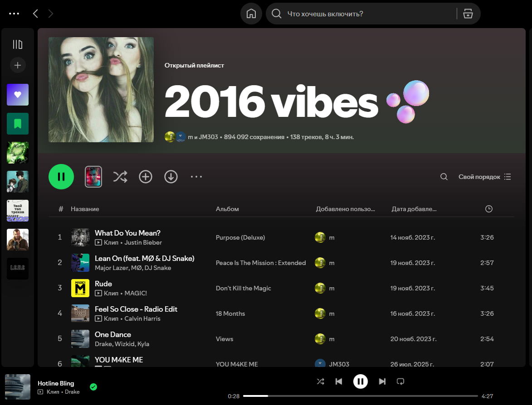Toggle repeat in the player bar
The height and width of the screenshot is (405, 532).
(x=400, y=381)
